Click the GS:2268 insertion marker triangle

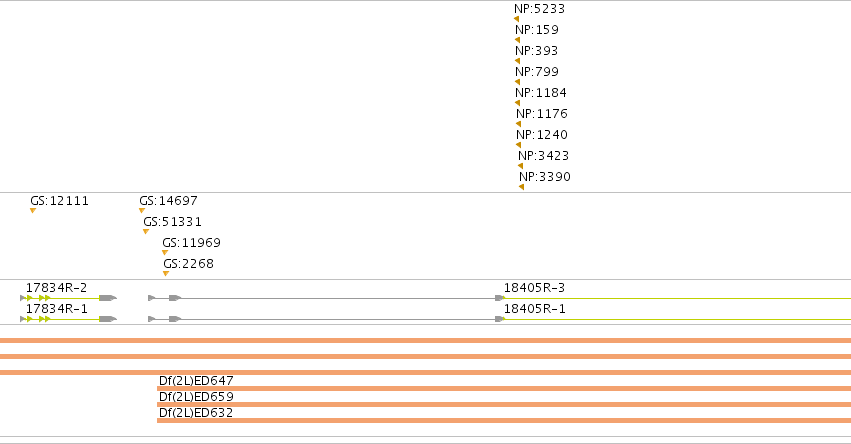[166, 274]
